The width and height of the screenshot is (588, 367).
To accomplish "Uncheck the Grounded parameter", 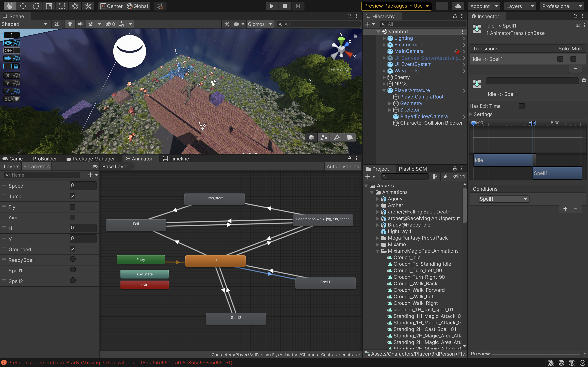I will (x=72, y=249).
